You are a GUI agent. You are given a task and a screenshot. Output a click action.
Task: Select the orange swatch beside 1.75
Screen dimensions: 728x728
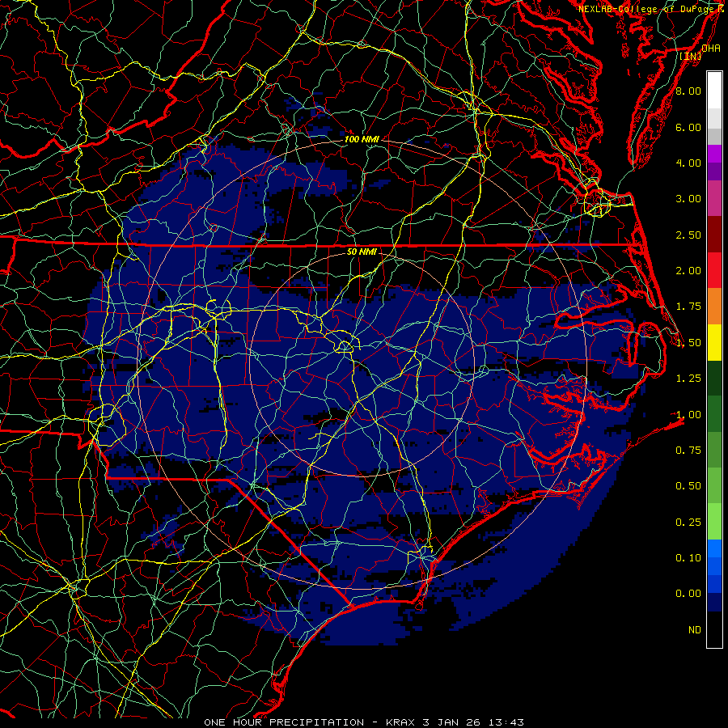[714, 307]
